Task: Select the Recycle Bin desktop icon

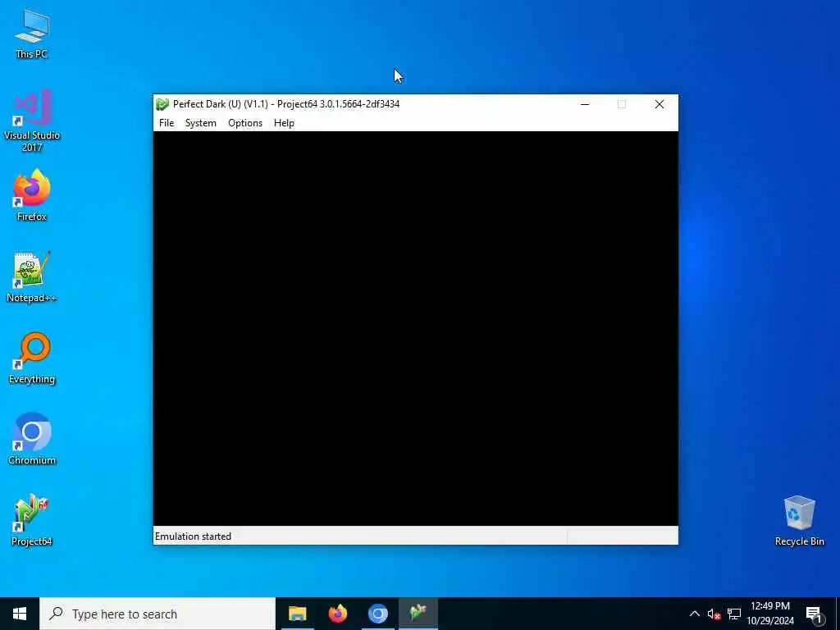Action: [799, 521]
